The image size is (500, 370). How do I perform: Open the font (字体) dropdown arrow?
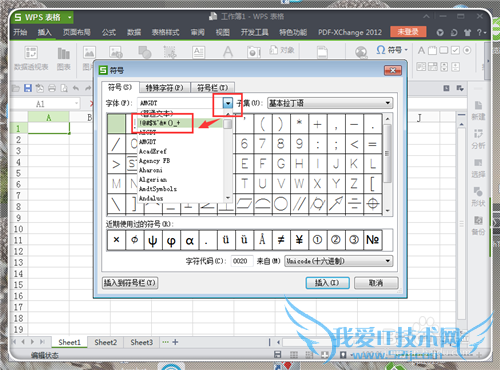[228, 103]
